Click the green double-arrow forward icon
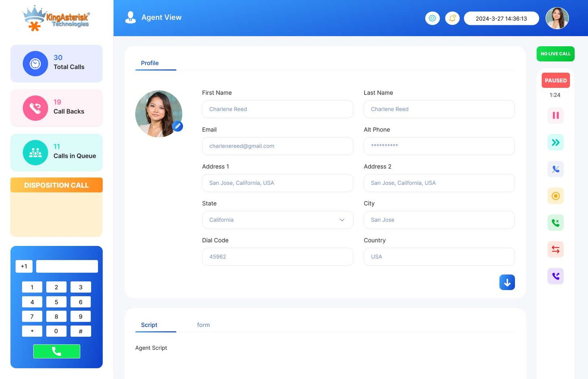The image size is (588, 379). pyautogui.click(x=555, y=142)
